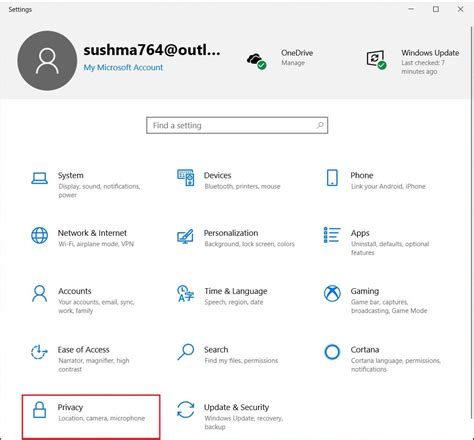474x440 pixels.
Task: Select the Search magnifier category icon
Action: coord(186,352)
